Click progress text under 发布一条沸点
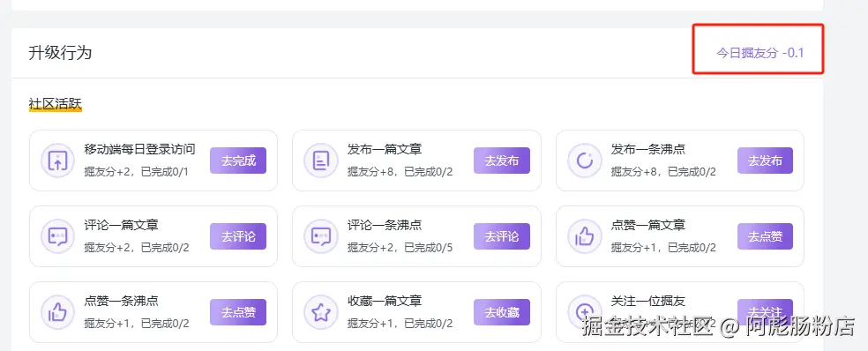868x351 pixels. tap(663, 172)
